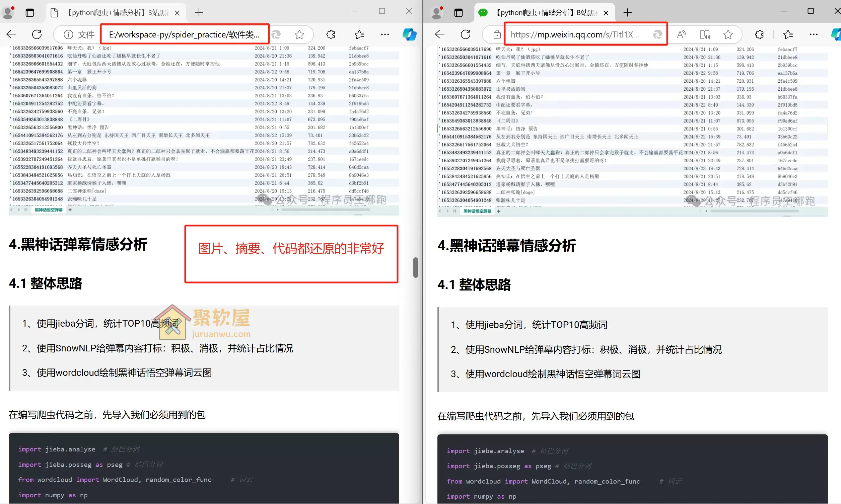Open Settings and more menu in right window
The width and height of the screenshot is (841, 504).
pyautogui.click(x=814, y=34)
